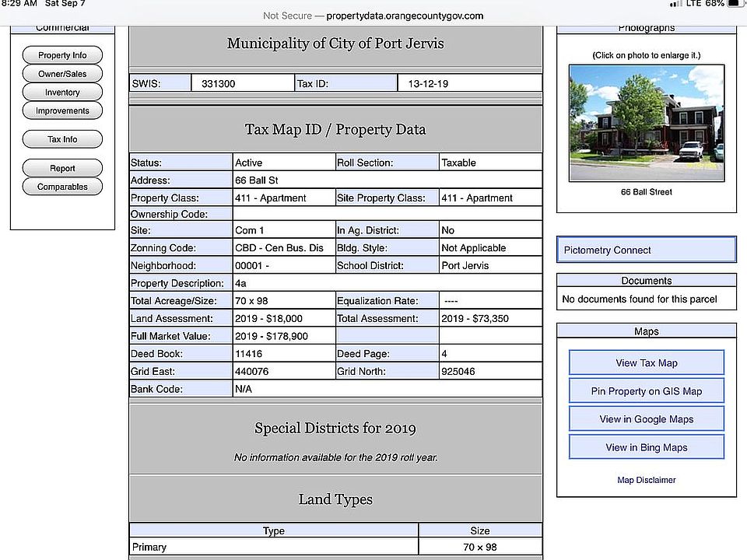Click School District value Port Jervis
The height and width of the screenshot is (560, 747).
(x=465, y=265)
